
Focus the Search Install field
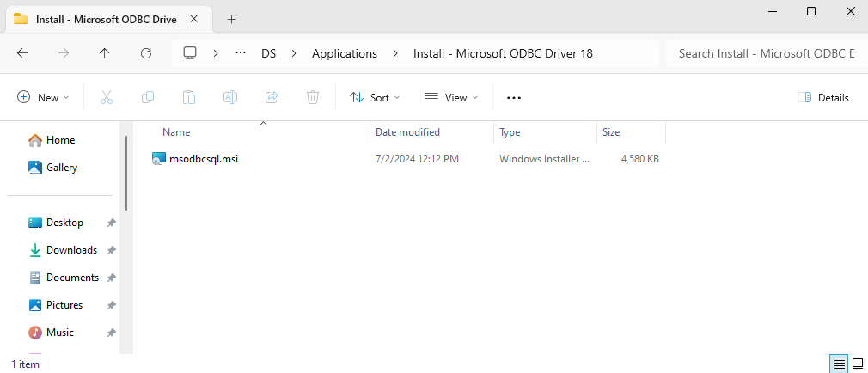coord(766,53)
